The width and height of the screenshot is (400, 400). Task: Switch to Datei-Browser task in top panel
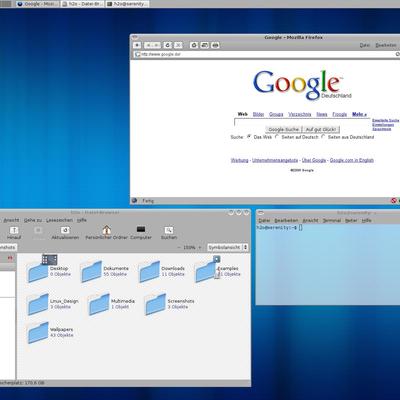[x=83, y=4]
